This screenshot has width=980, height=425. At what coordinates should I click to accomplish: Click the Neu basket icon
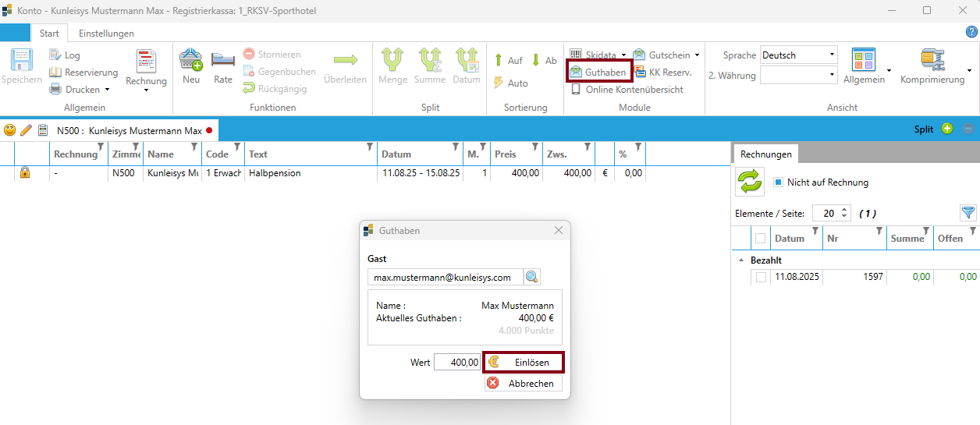(191, 60)
